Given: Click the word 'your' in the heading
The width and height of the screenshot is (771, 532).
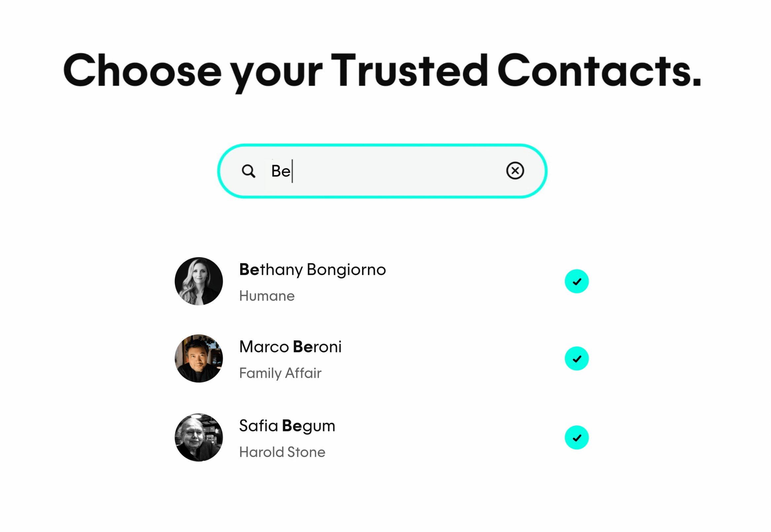Looking at the screenshot, I should pos(276,73).
